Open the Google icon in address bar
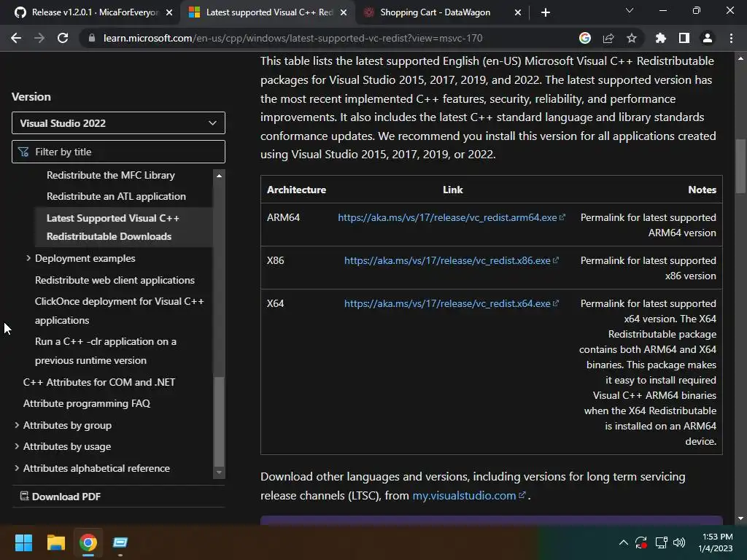Screen dimensions: 747x560 coord(585,38)
